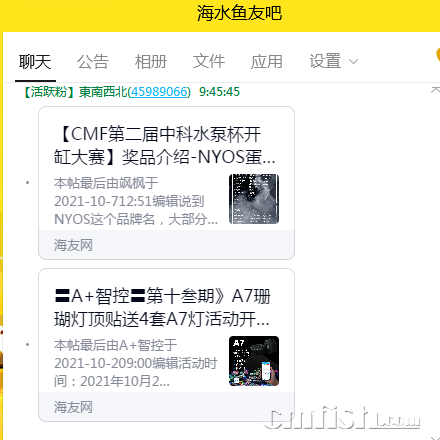Open the 相册 tab

click(x=151, y=62)
